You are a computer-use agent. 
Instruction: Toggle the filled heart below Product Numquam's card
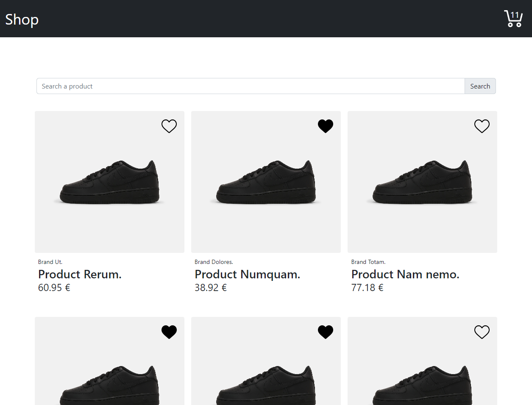click(326, 332)
